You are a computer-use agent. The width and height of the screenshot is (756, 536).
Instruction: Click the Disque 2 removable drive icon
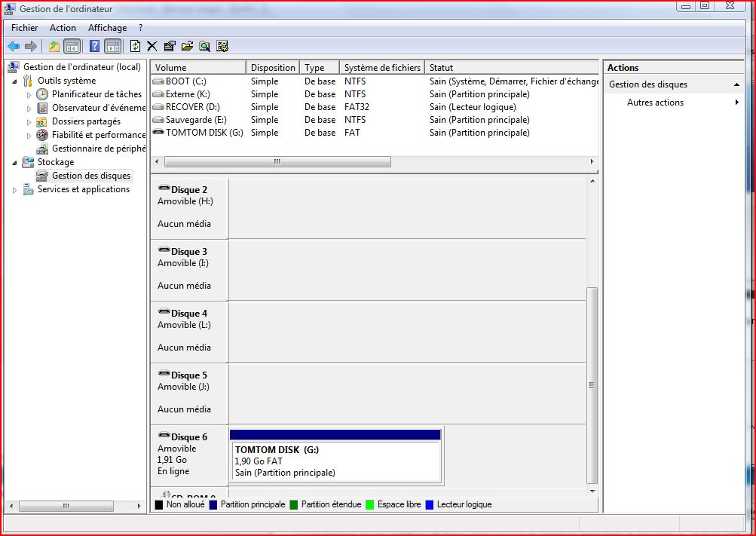click(164, 188)
